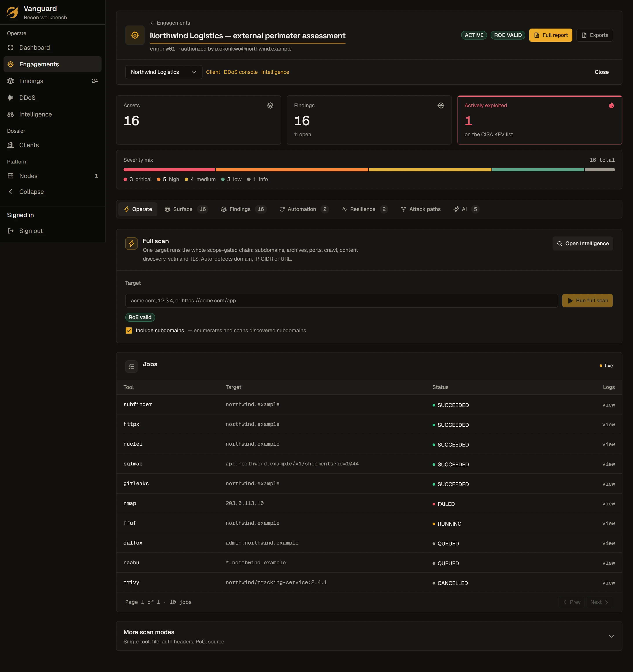Open the DDoS console link

(x=240, y=72)
